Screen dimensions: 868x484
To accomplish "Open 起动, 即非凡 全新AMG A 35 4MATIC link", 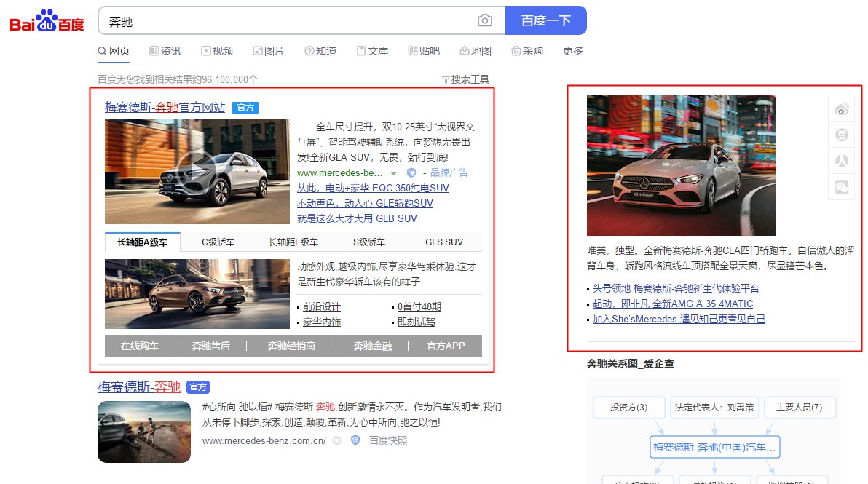I will (673, 304).
